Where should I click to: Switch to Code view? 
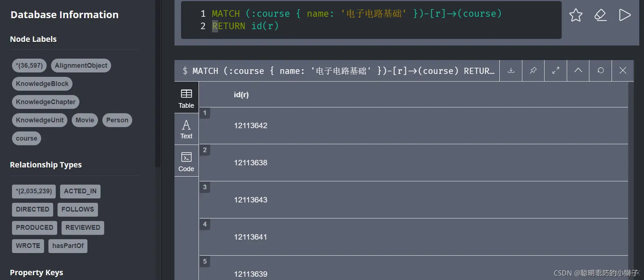[x=186, y=161]
